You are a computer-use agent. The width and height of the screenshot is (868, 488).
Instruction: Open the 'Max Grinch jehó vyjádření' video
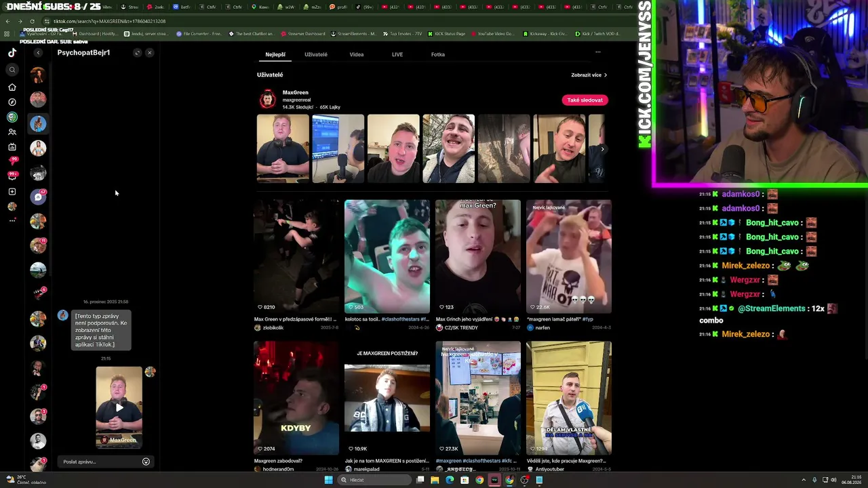[478, 256]
